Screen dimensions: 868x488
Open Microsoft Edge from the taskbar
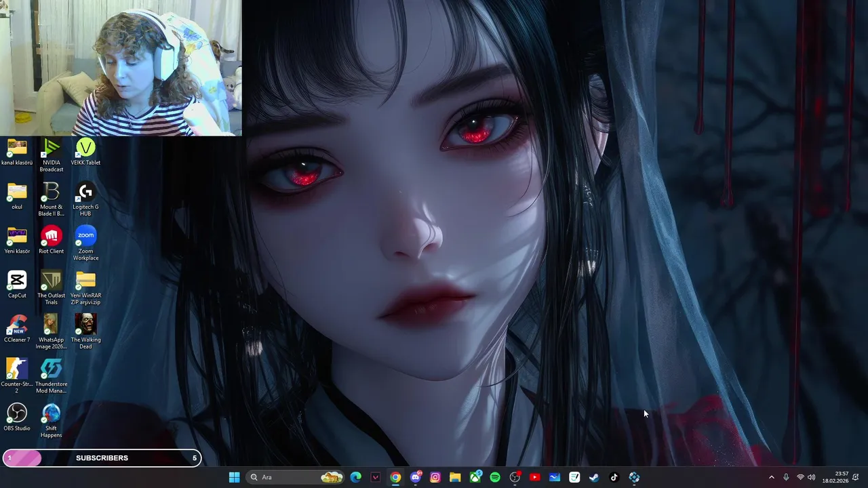tap(355, 477)
